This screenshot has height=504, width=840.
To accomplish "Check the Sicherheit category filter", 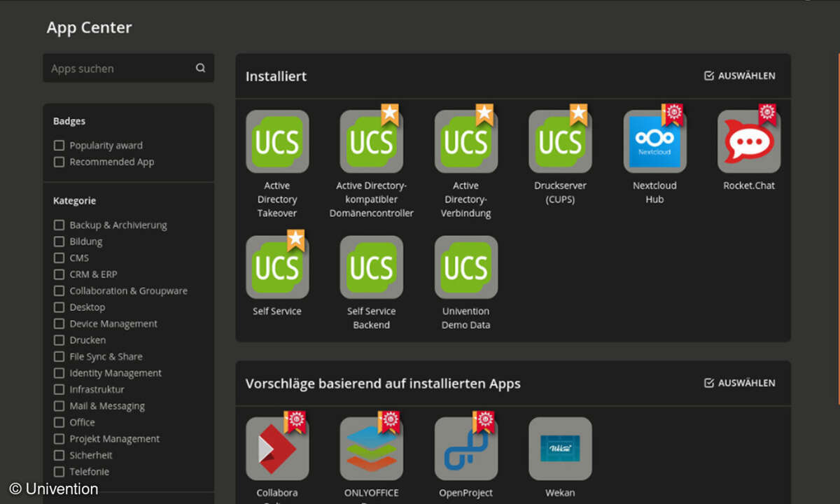I will (x=59, y=455).
